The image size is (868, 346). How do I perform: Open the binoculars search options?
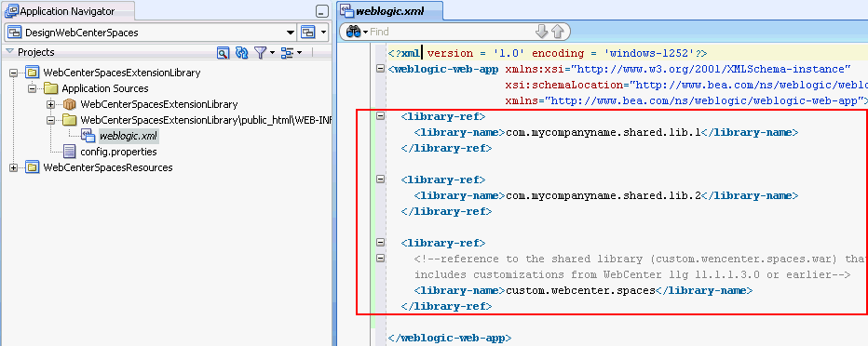357,32
